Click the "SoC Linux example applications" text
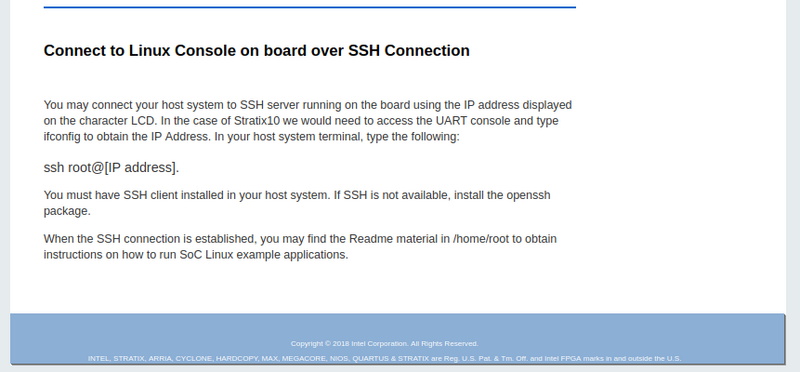Screen dimensions: 800x372 click(264, 255)
